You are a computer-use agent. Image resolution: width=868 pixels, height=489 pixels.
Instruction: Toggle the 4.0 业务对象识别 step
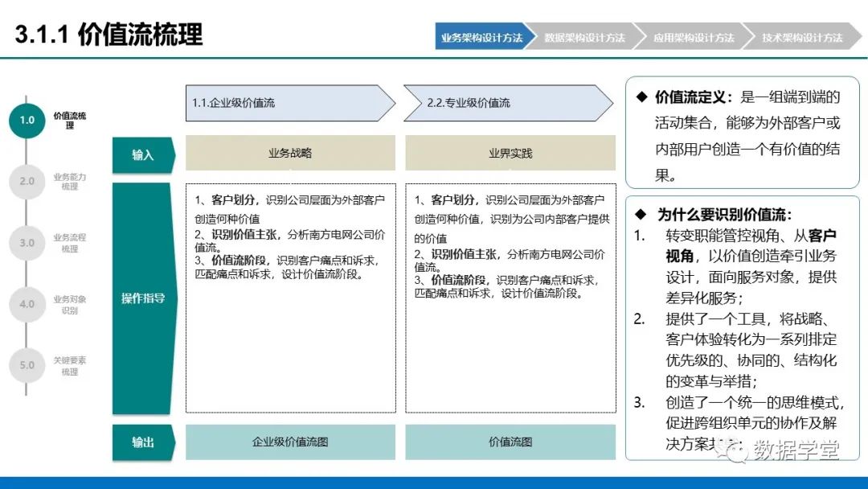tap(27, 304)
